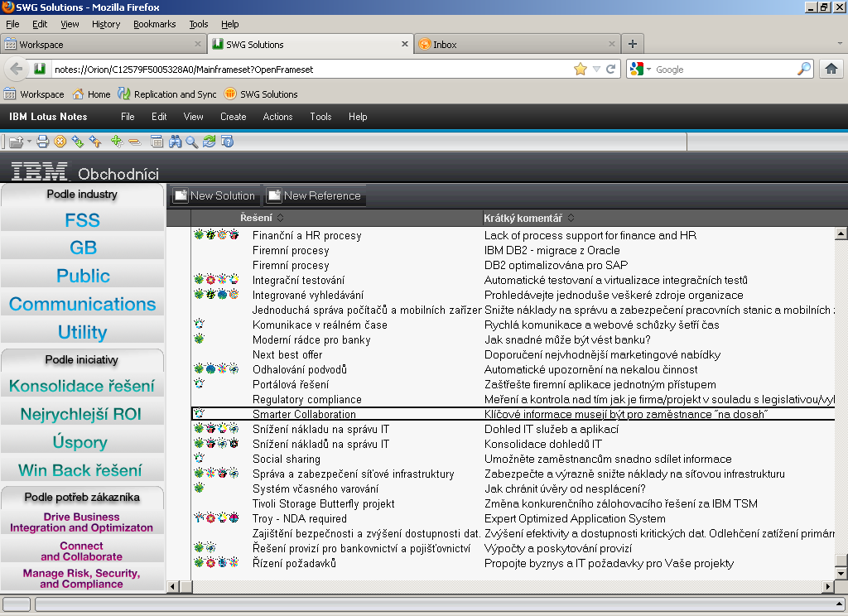Open Connect and Collaborate category
The height and width of the screenshot is (616, 848).
[x=82, y=551]
